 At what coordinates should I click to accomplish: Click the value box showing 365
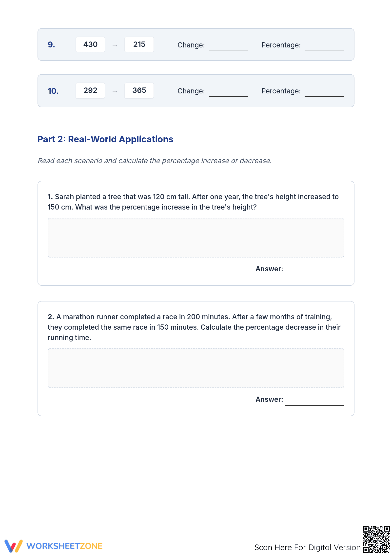139,90
